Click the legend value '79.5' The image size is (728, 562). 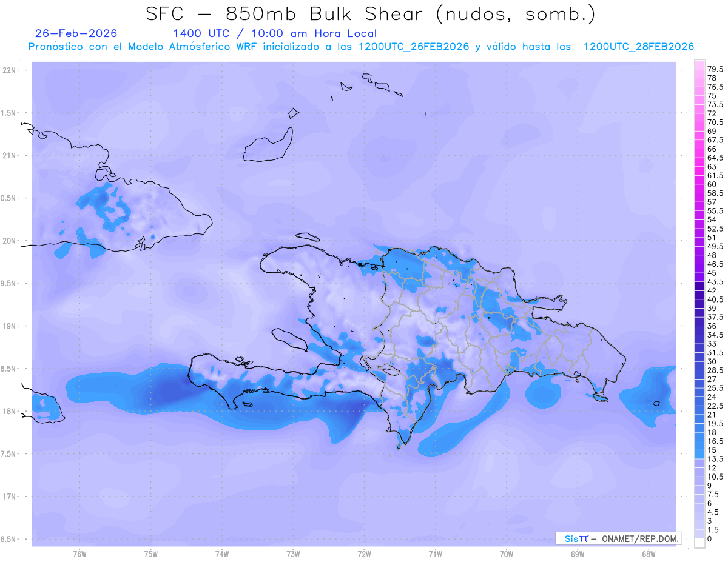(716, 70)
